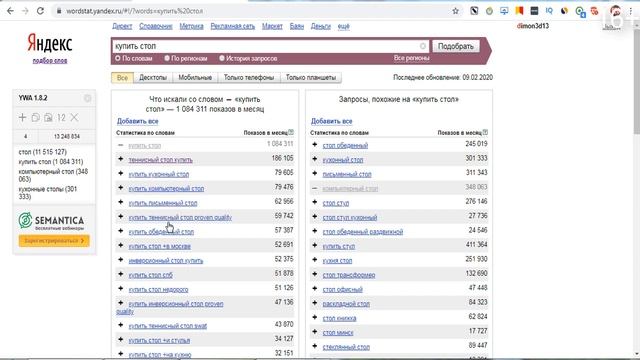Click right column 'Добавить все' link
The height and width of the screenshot is (360, 640).
(331, 121)
